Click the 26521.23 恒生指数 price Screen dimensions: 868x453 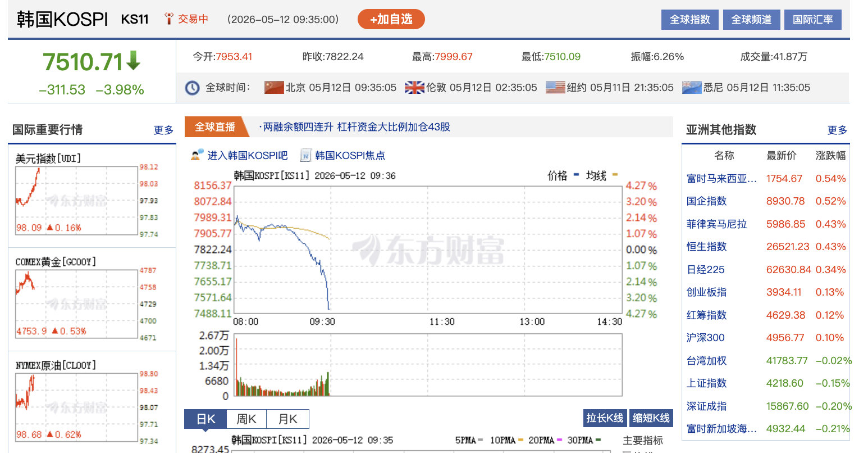click(789, 247)
